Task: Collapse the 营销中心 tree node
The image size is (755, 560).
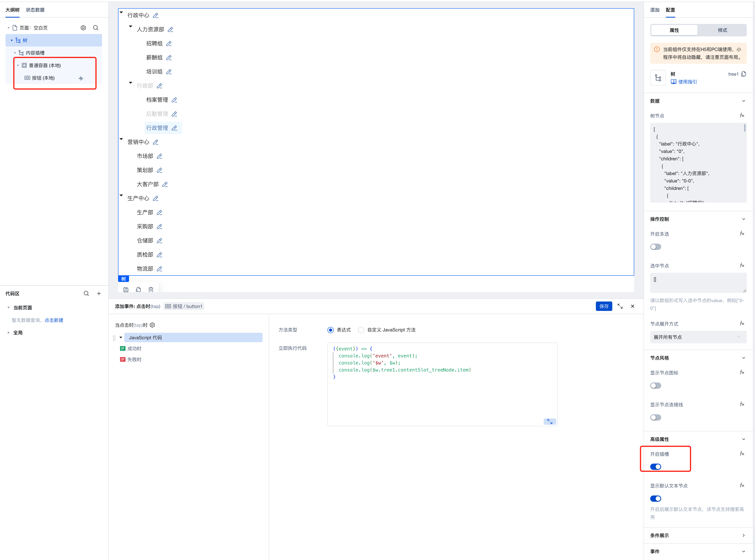Action: [x=121, y=139]
